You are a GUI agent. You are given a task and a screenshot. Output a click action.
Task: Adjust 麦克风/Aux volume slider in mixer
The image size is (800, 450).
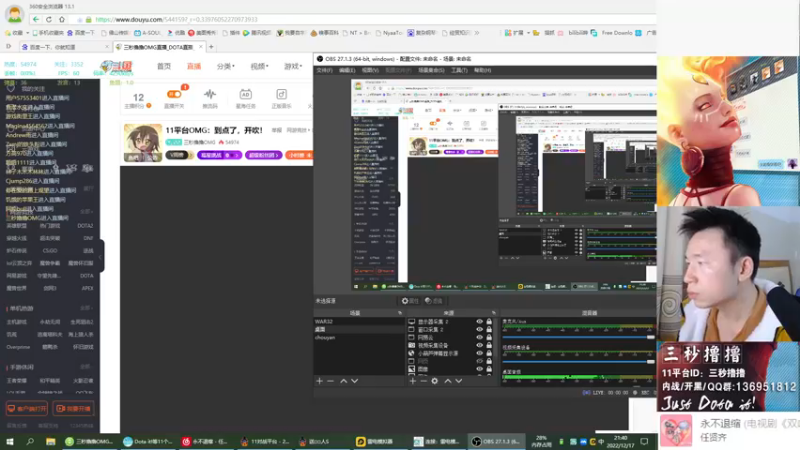579,337
